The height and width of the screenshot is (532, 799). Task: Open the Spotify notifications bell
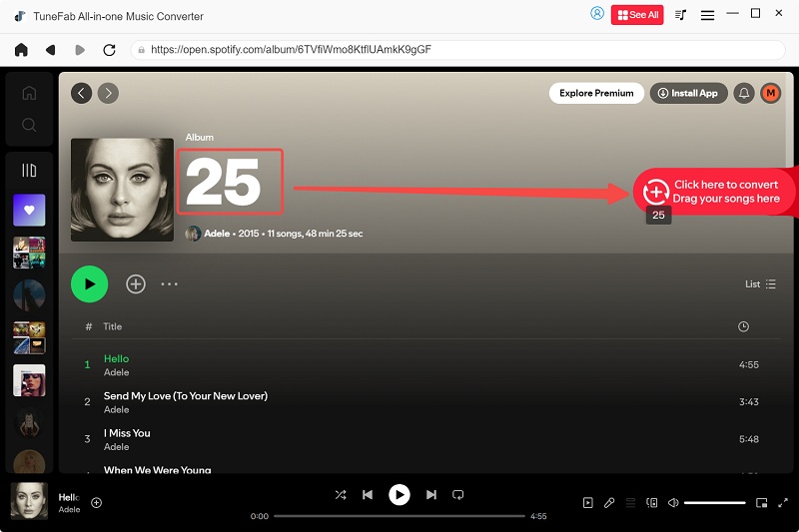click(x=743, y=93)
